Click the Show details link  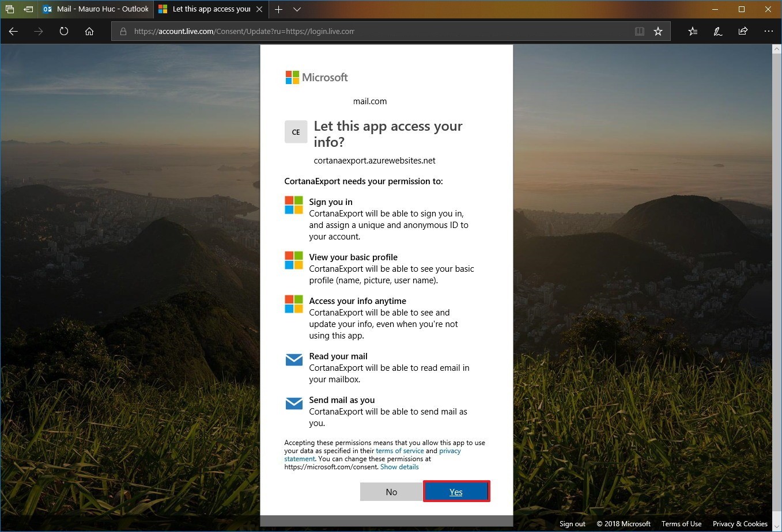point(399,467)
